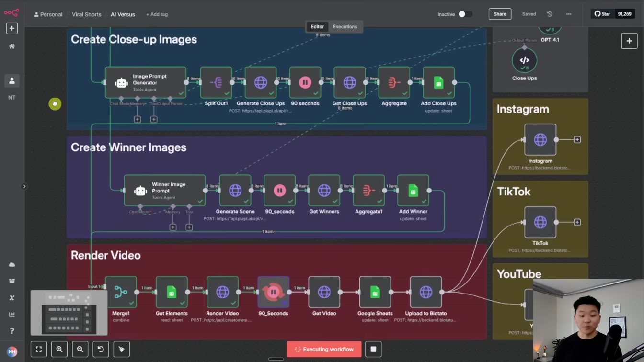
Task: Open the Get Elements sheet node
Action: (x=172, y=292)
